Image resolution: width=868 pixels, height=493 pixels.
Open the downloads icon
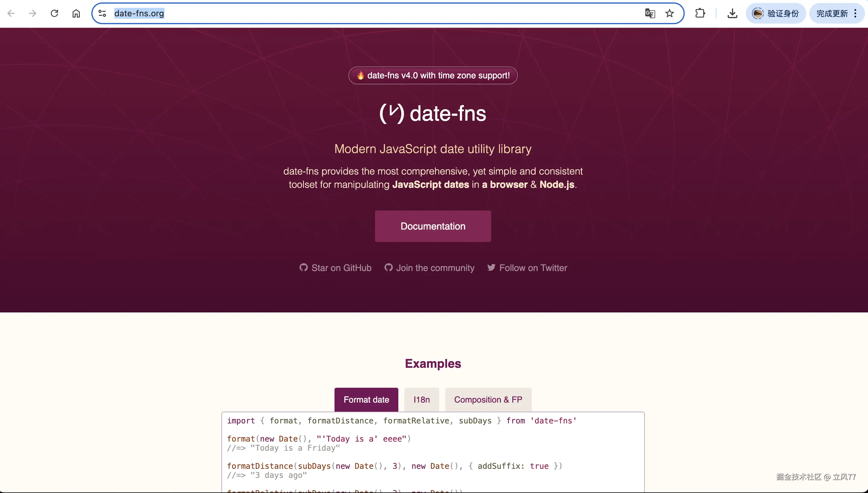732,14
